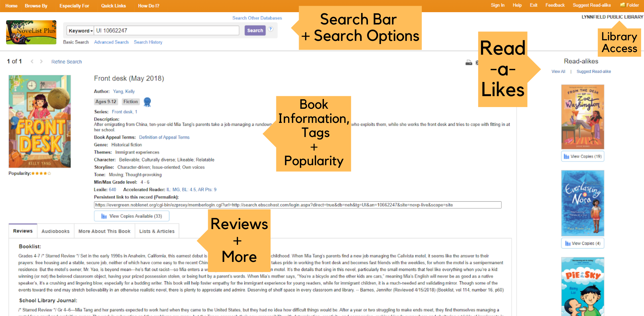
Task: Click author link Yang, Kelly
Action: (124, 91)
